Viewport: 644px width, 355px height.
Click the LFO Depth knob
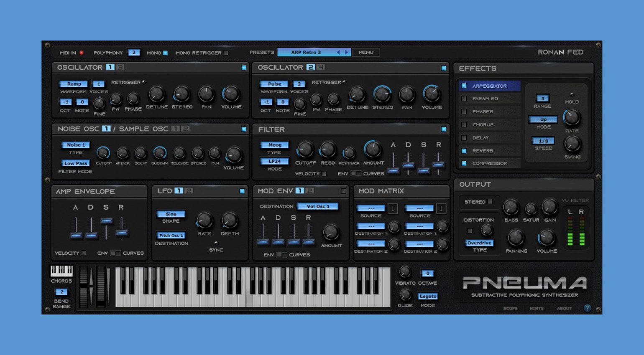point(230,220)
